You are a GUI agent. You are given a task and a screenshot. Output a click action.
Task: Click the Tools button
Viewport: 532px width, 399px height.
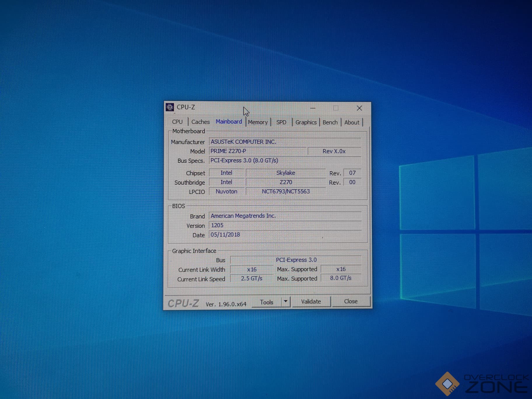point(267,302)
